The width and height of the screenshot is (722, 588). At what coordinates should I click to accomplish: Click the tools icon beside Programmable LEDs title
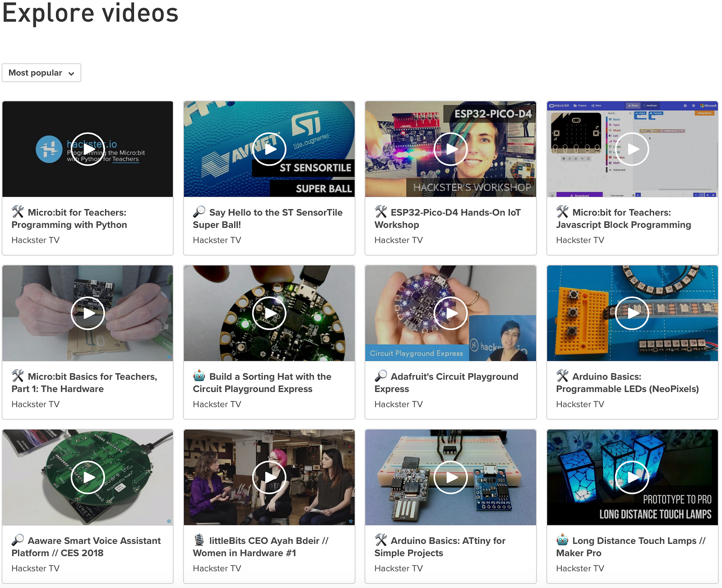click(x=562, y=376)
